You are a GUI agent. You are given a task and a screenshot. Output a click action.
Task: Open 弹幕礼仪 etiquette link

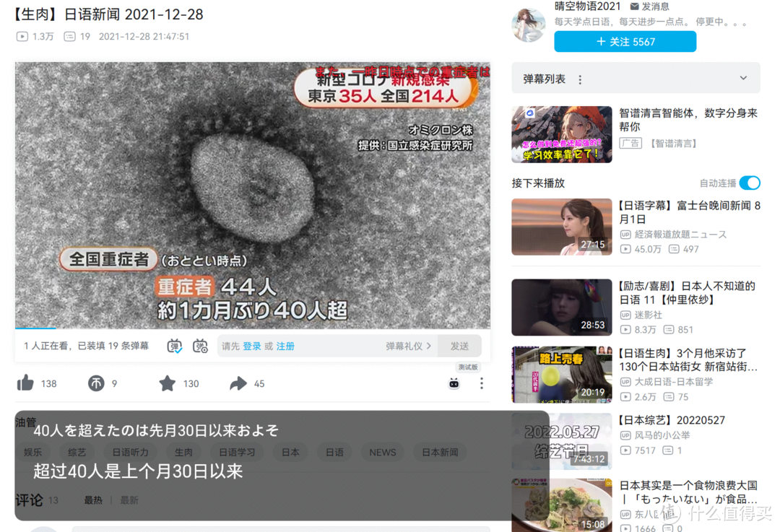pyautogui.click(x=407, y=346)
